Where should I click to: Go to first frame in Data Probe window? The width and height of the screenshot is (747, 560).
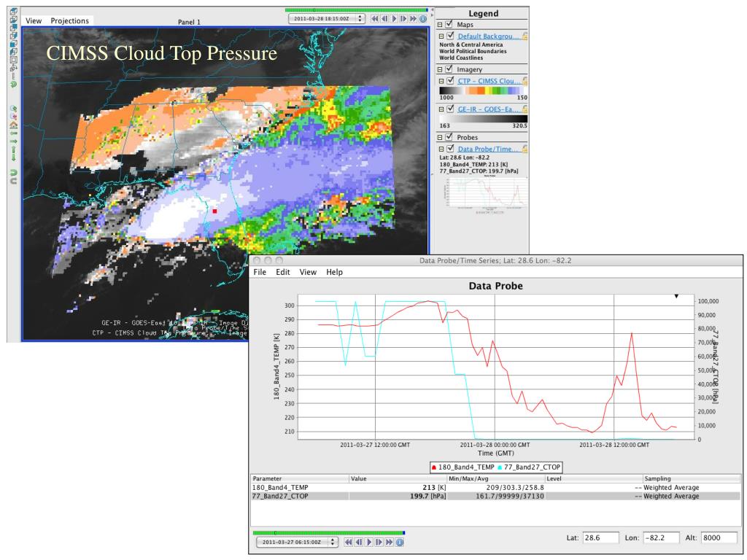point(348,542)
